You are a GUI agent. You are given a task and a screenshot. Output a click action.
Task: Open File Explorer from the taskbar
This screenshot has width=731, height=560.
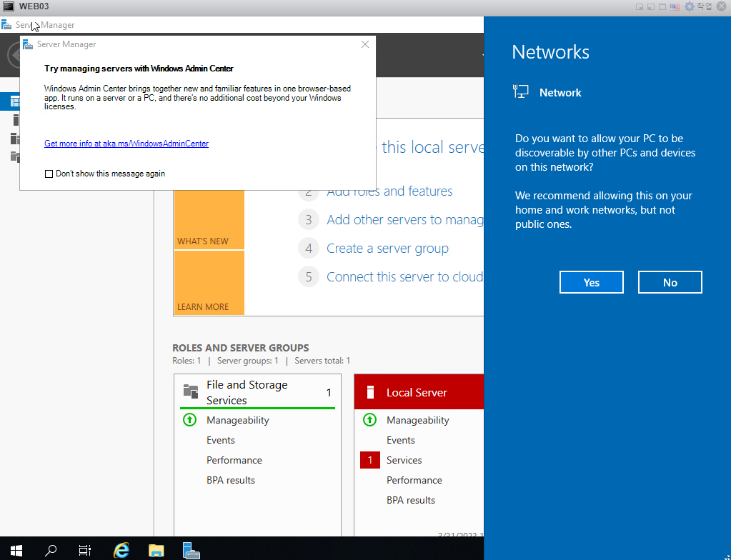(156, 550)
